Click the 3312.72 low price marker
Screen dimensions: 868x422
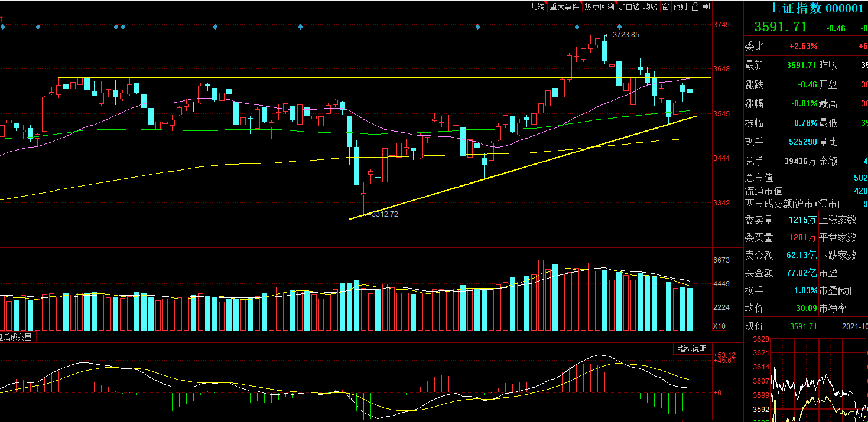385,214
